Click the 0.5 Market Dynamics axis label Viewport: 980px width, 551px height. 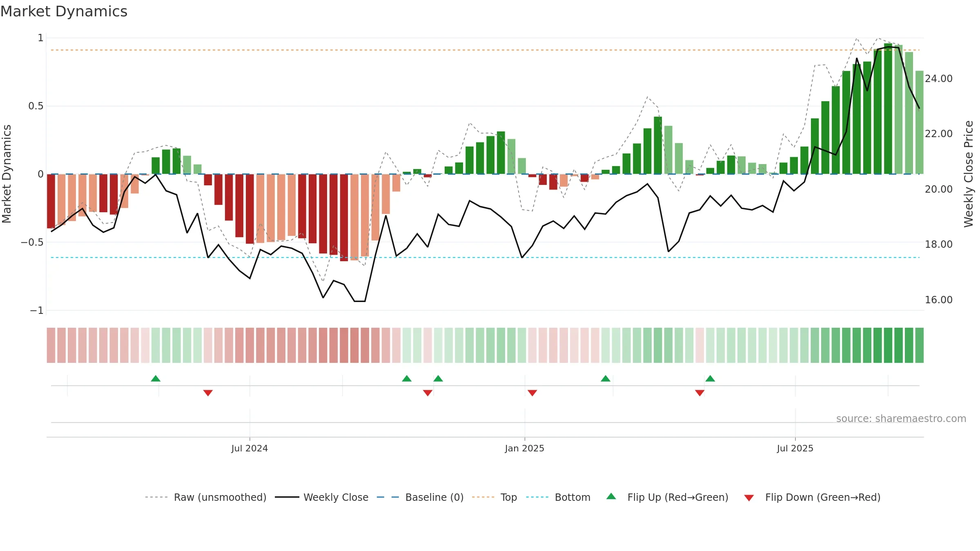pyautogui.click(x=36, y=106)
